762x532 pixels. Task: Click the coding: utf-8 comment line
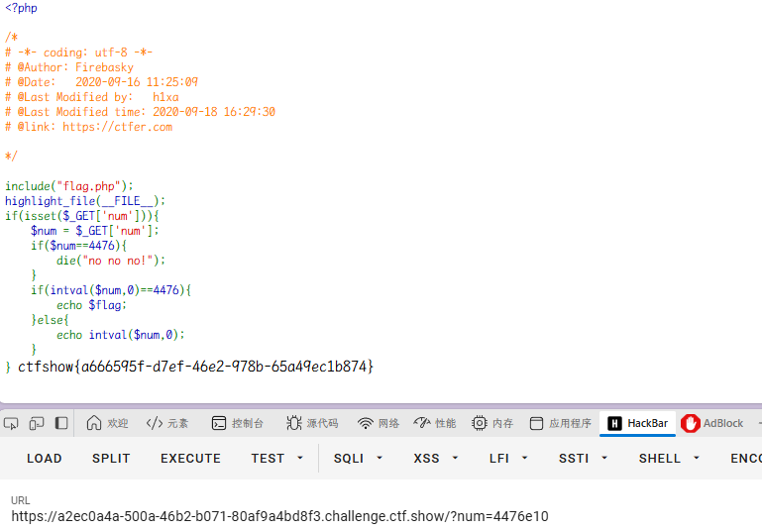[78, 53]
